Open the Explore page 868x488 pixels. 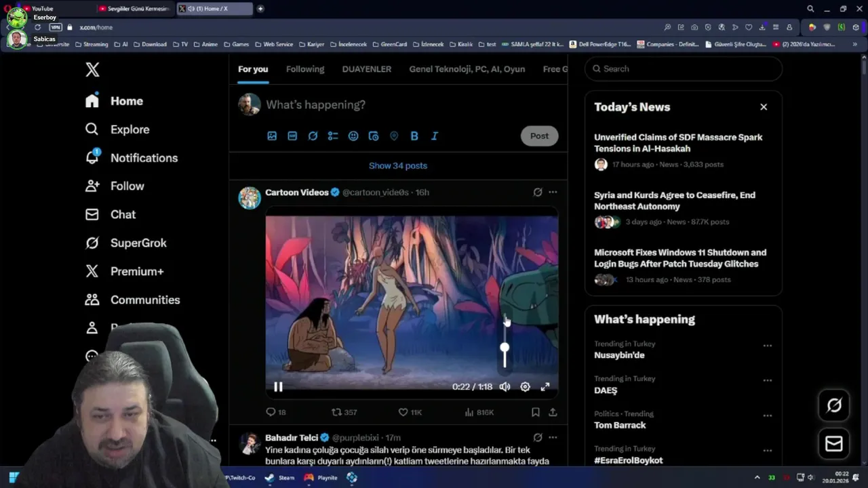coord(117,129)
